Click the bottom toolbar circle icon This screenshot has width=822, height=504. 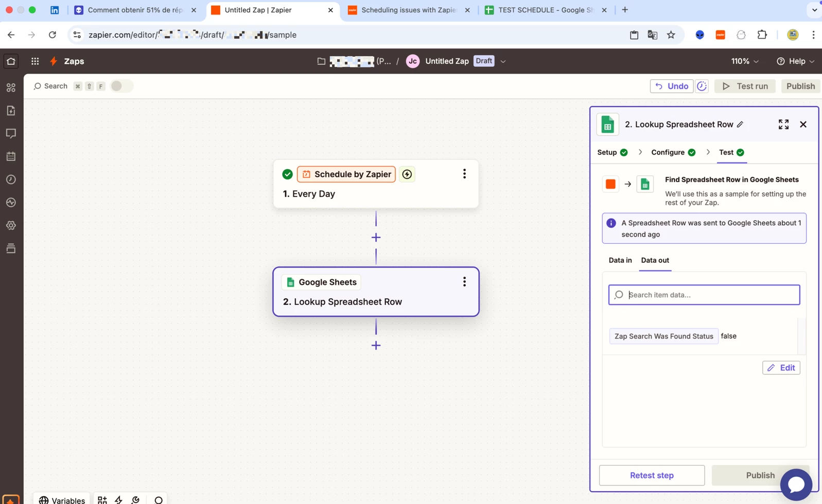159,500
